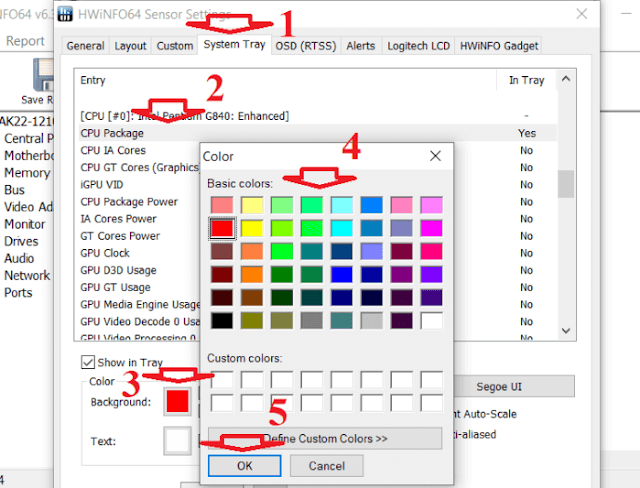Click the Entry column header
The width and height of the screenshot is (640, 488).
click(285, 80)
